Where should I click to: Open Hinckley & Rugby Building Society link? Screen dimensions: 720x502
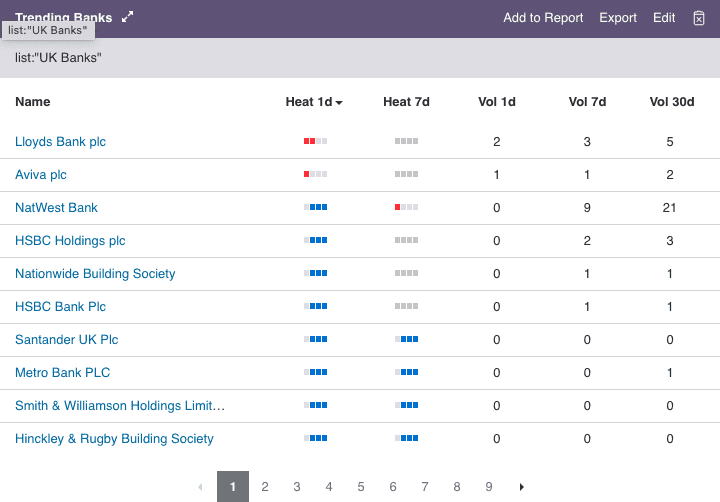pyautogui.click(x=114, y=439)
